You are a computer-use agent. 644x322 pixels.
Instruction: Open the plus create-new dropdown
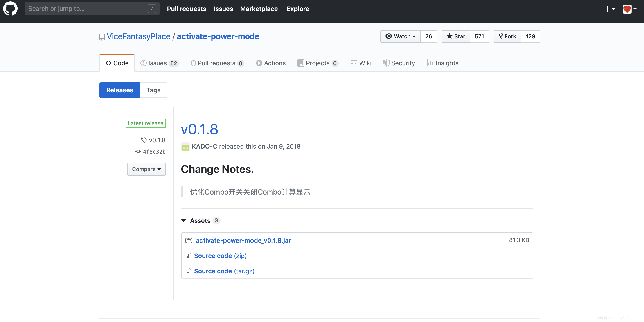[610, 9]
